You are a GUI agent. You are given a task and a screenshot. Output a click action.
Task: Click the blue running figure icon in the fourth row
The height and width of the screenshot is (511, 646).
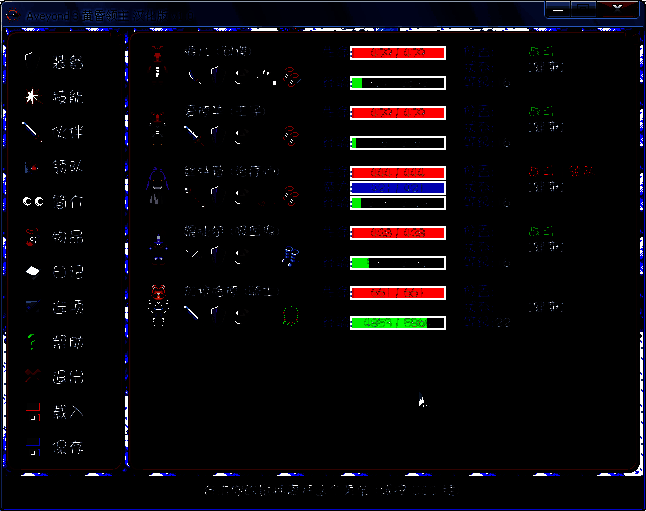coord(291,256)
